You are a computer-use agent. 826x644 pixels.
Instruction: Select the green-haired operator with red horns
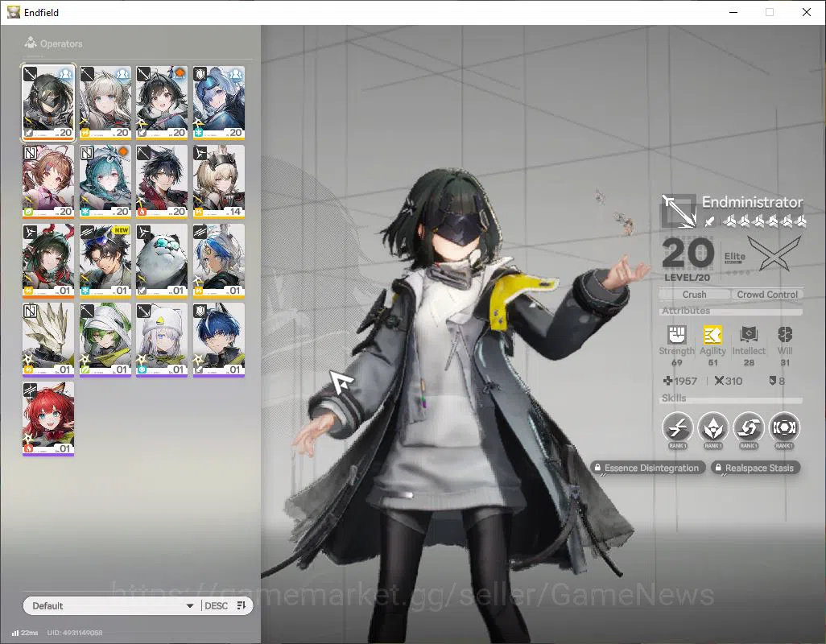[48, 261]
